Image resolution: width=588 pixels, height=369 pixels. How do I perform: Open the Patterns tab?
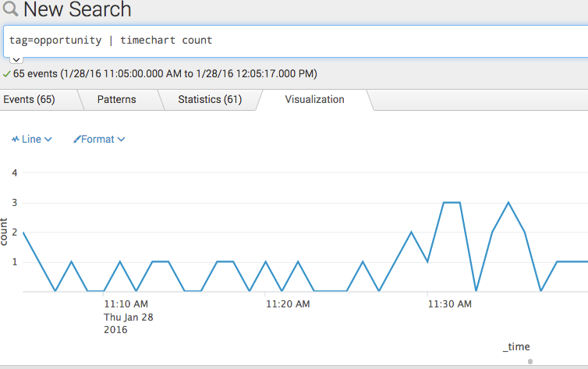pos(116,100)
